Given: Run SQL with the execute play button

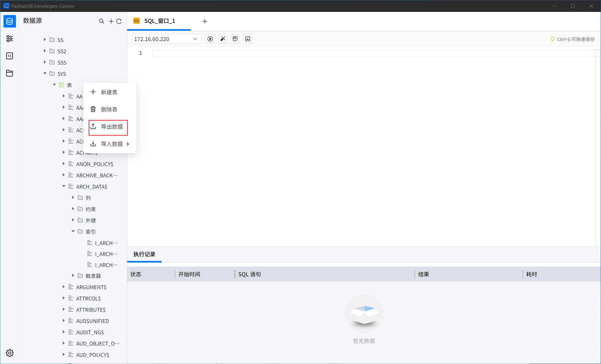Looking at the screenshot, I should tap(210, 39).
